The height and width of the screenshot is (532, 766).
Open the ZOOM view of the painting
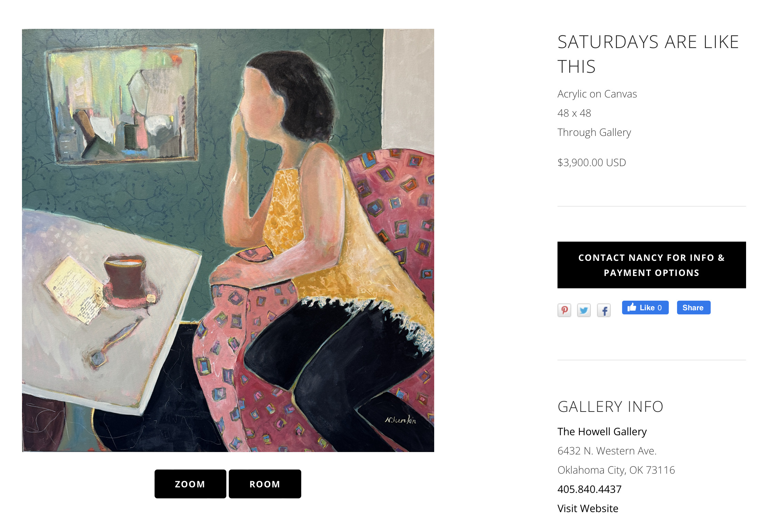point(190,484)
